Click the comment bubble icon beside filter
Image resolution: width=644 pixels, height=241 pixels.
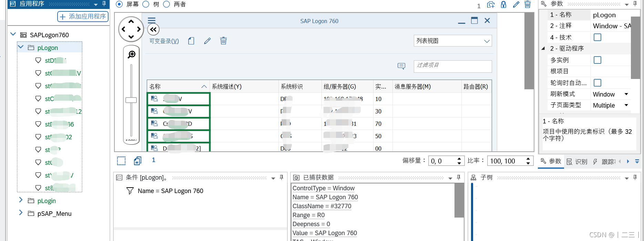click(401, 66)
